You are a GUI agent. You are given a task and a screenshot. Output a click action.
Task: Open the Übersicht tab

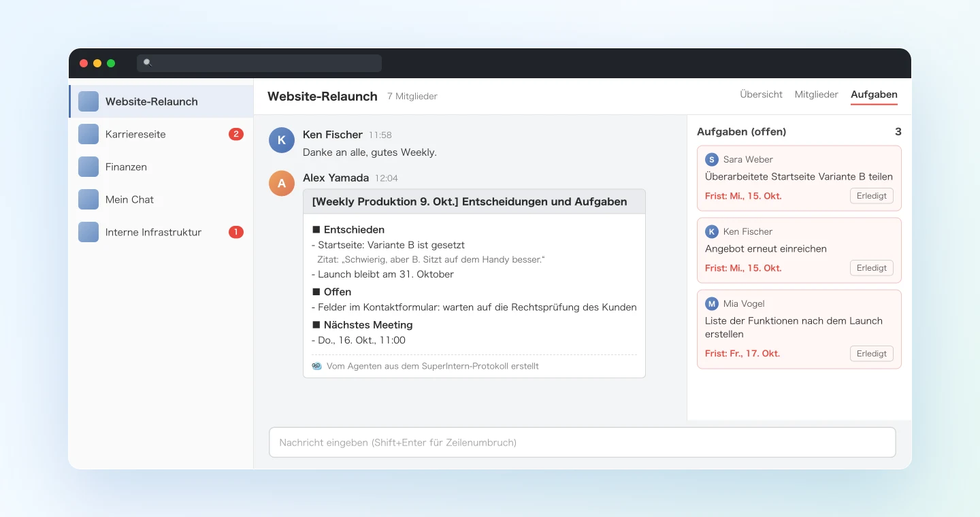(761, 95)
